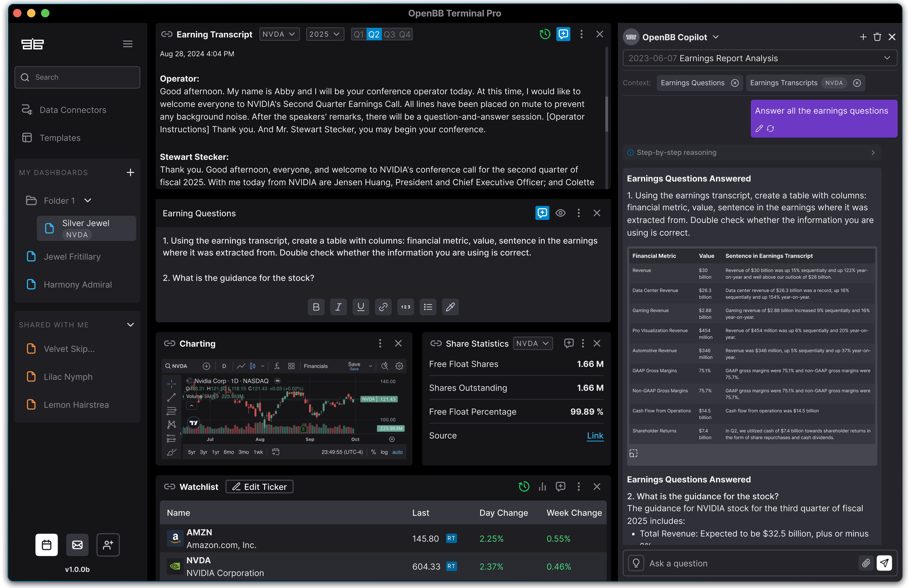Open the calendar icon at sidebar bottom

[47, 544]
